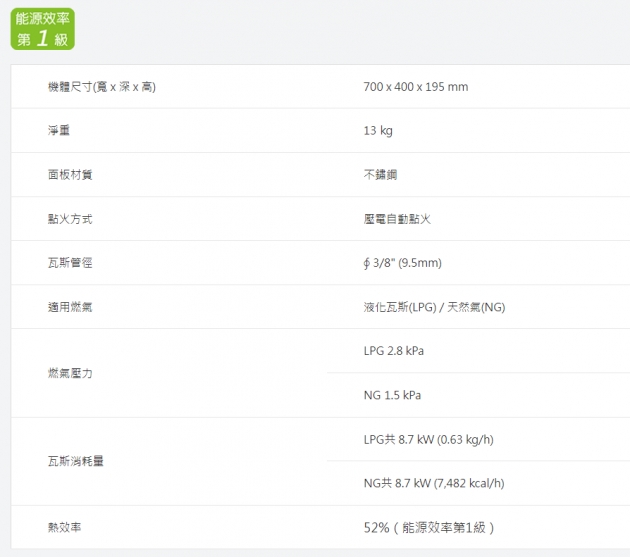
Task: Click the 瓦斯消耗量 row label
Action: (76, 461)
